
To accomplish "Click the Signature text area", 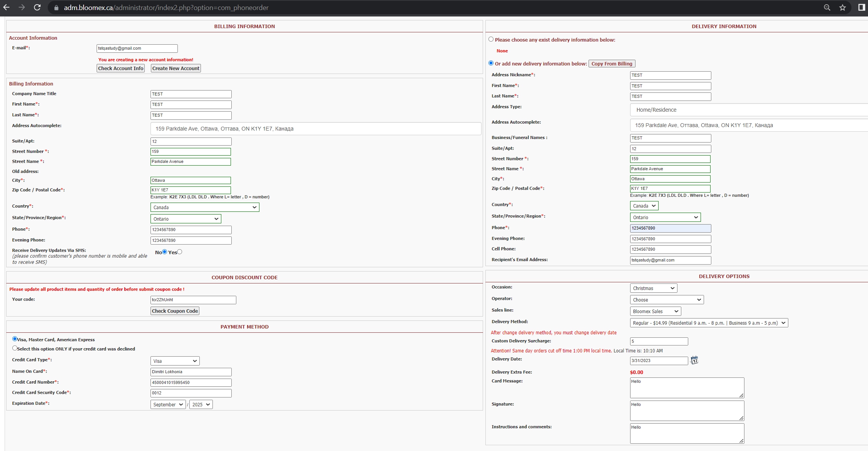I will tap(687, 411).
